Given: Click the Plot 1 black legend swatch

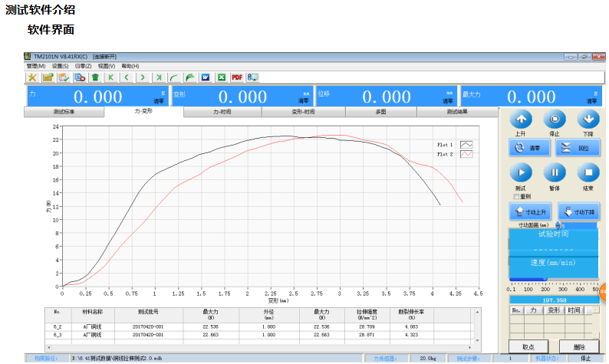Looking at the screenshot, I should coord(466,145).
